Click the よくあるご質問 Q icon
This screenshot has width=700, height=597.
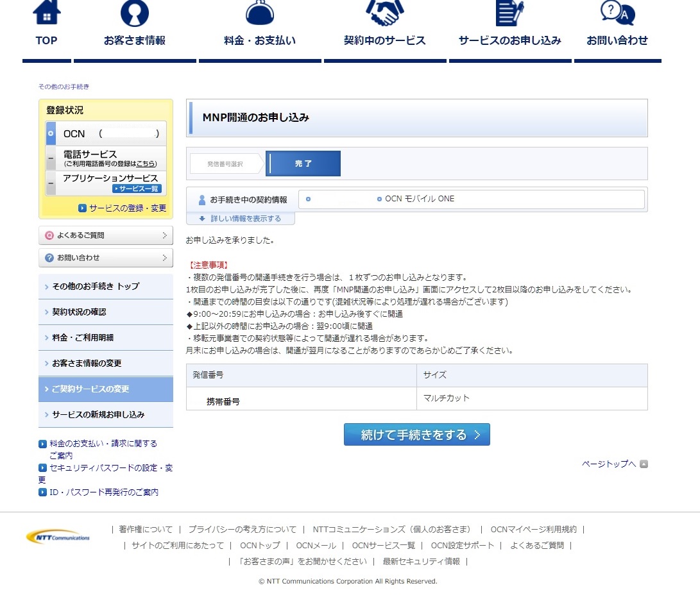coord(49,235)
